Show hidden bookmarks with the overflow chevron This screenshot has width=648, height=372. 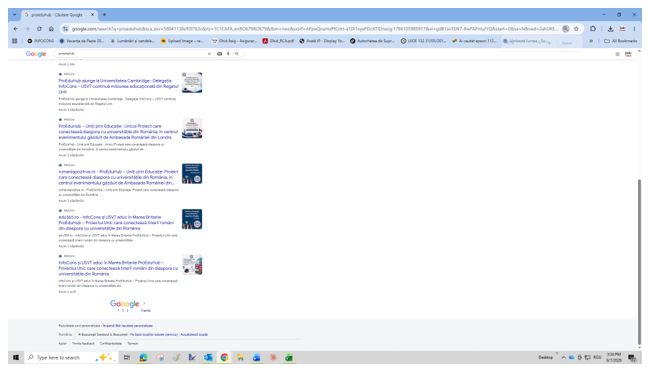tap(591, 41)
